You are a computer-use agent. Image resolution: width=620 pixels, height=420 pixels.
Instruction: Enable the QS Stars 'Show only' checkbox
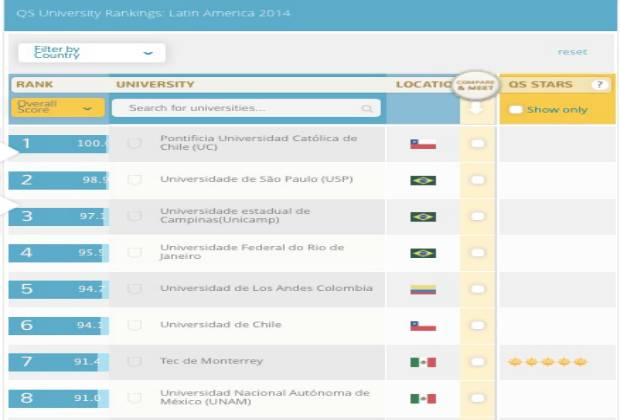516,109
